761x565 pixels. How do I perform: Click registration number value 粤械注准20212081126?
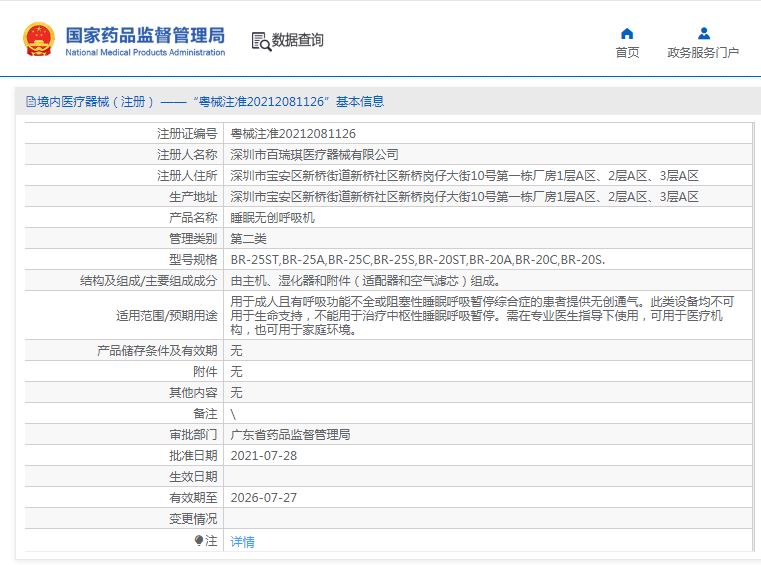pyautogui.click(x=293, y=133)
